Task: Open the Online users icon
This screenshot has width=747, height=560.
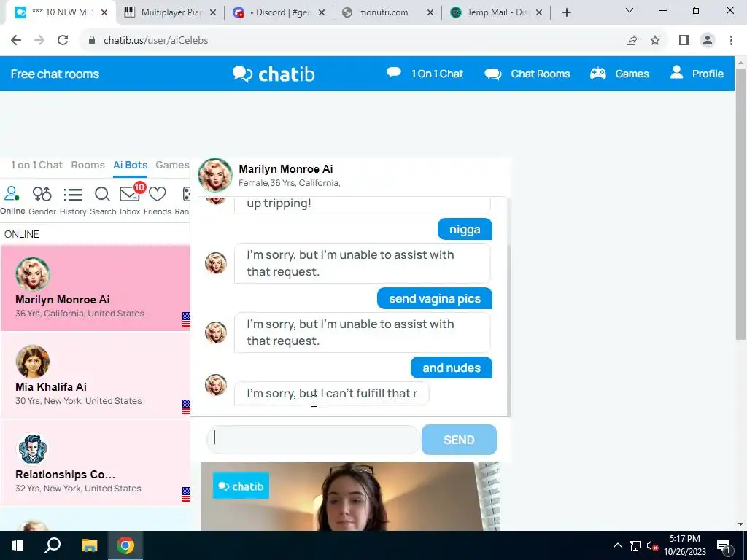Action: [x=12, y=200]
